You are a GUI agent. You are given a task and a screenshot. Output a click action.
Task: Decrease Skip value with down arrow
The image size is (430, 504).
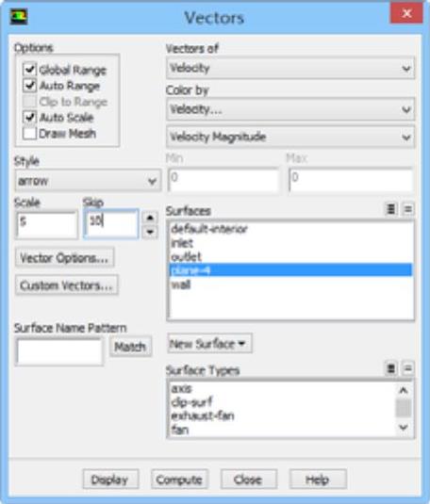[150, 232]
